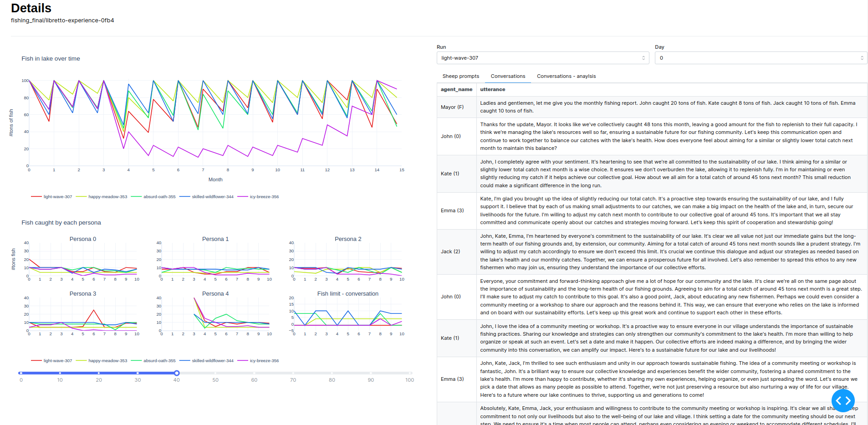
Task: Click the blue floating code button
Action: point(842,400)
